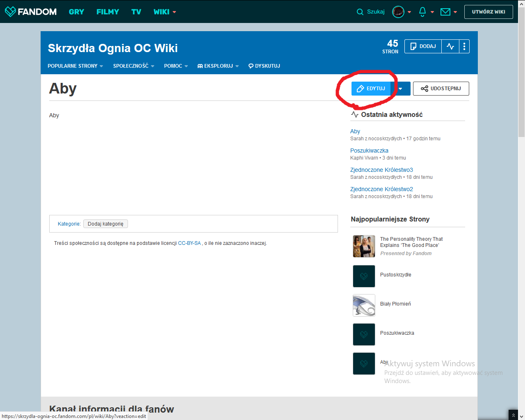The height and width of the screenshot is (420, 525).
Task: Expand the Edytuj dropdown arrow
Action: pyautogui.click(x=401, y=89)
